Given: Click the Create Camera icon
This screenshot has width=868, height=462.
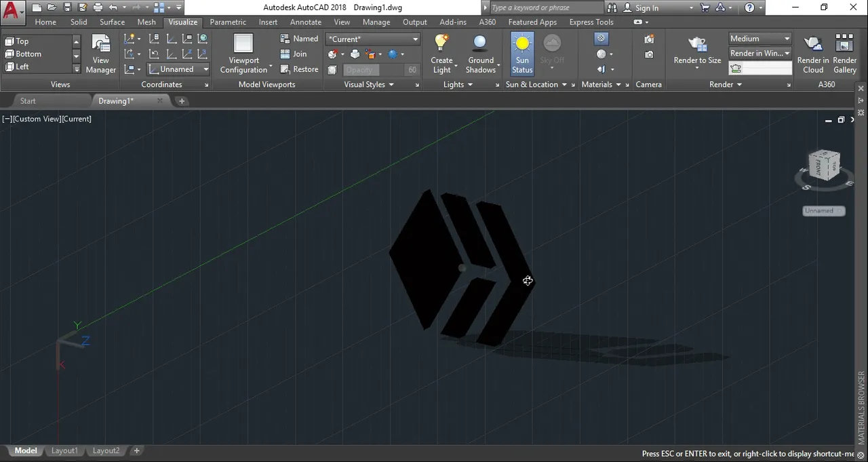Looking at the screenshot, I should [x=649, y=39].
